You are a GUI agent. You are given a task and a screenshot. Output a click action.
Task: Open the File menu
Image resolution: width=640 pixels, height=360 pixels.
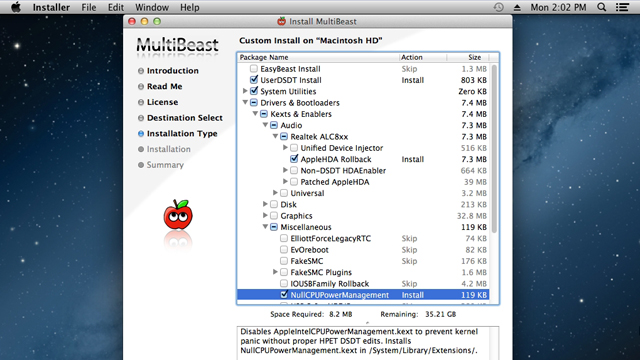tap(89, 7)
